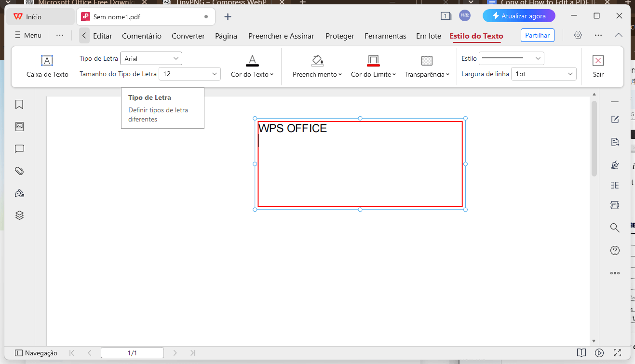Open the settings gear icon

pyautogui.click(x=578, y=35)
